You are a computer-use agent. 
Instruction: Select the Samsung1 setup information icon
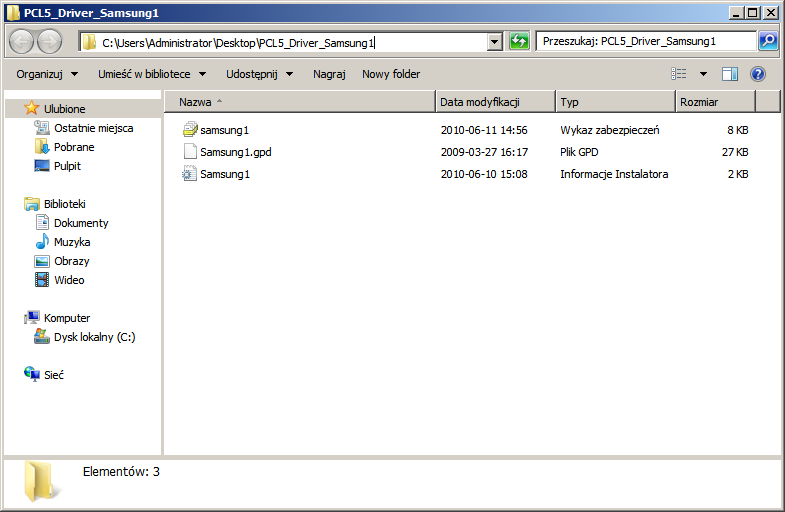189,174
